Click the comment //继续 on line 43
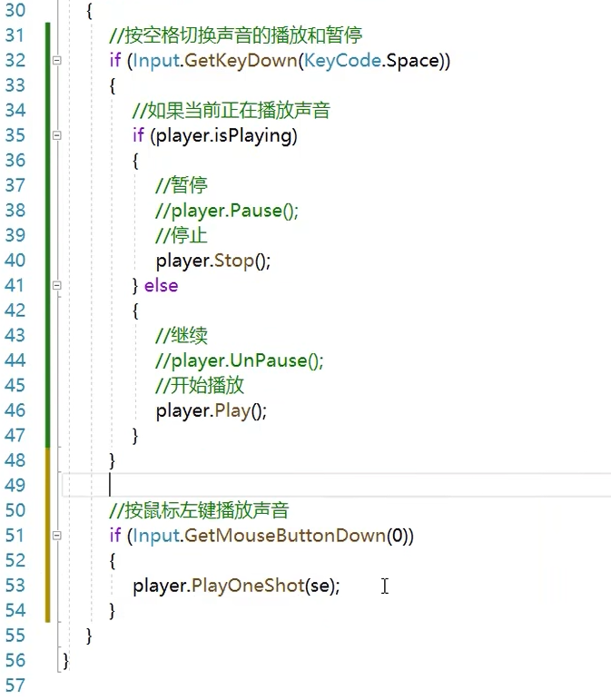Viewport: 611px width, 700px height. pyautogui.click(x=182, y=335)
